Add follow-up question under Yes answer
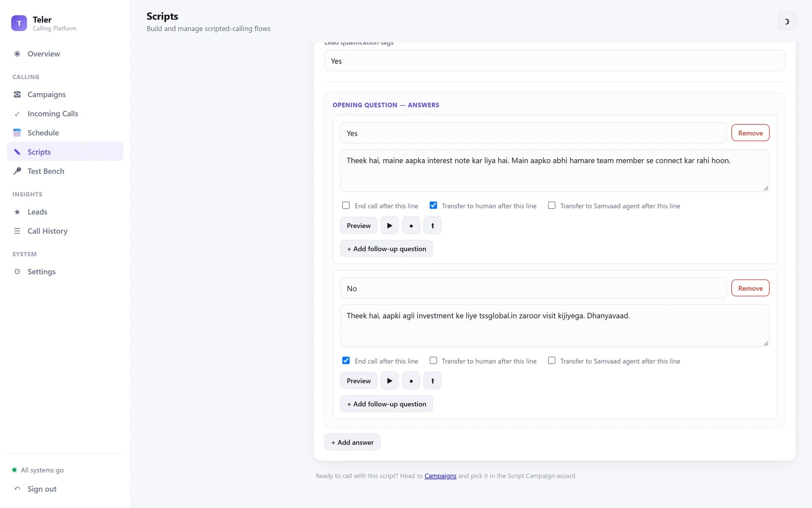This screenshot has height=508, width=812. tap(386, 249)
